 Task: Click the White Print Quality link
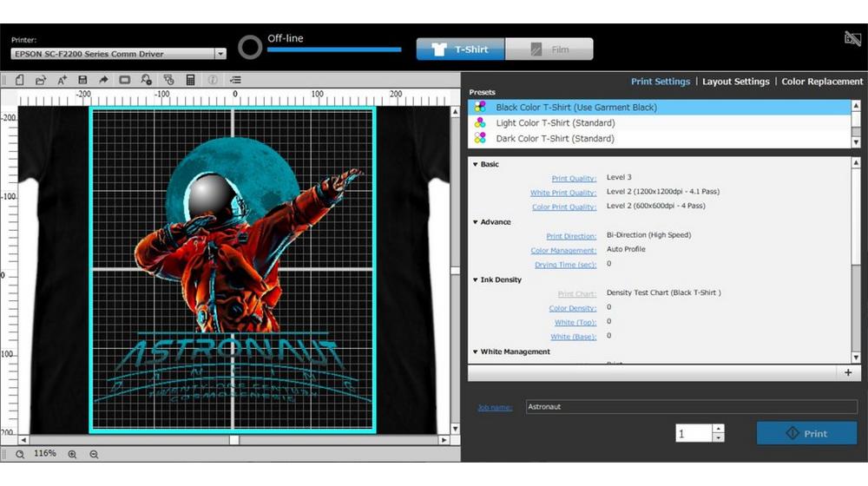tap(562, 193)
